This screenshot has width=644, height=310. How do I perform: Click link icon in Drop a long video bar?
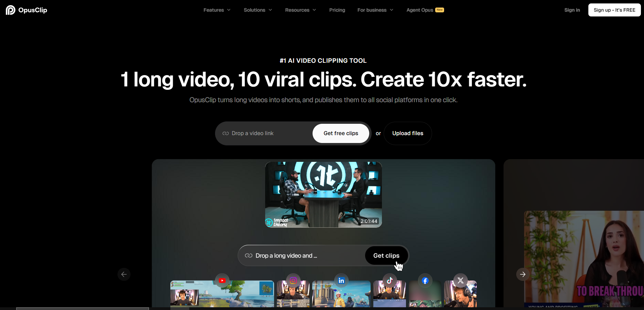(x=249, y=255)
